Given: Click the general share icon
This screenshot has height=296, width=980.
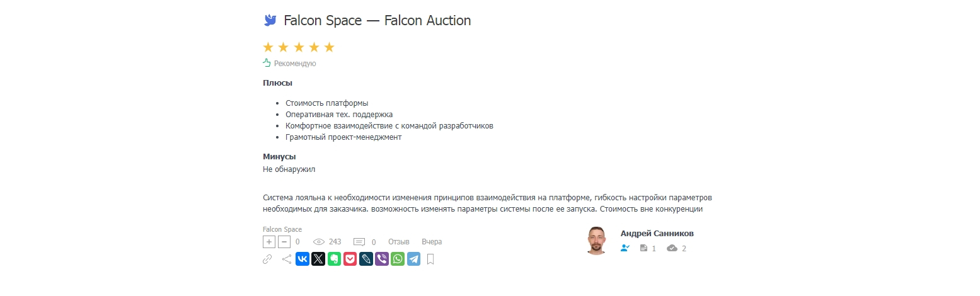Looking at the screenshot, I should (x=286, y=259).
